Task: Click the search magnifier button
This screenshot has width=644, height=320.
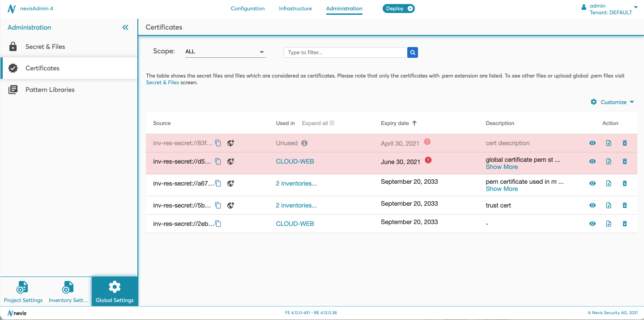Action: tap(413, 52)
